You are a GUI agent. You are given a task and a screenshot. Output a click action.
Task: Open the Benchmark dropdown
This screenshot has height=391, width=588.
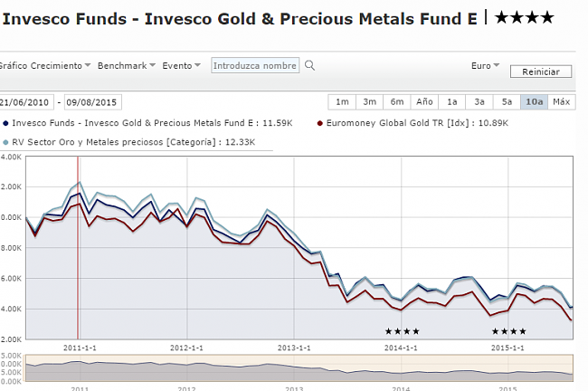pos(127,66)
